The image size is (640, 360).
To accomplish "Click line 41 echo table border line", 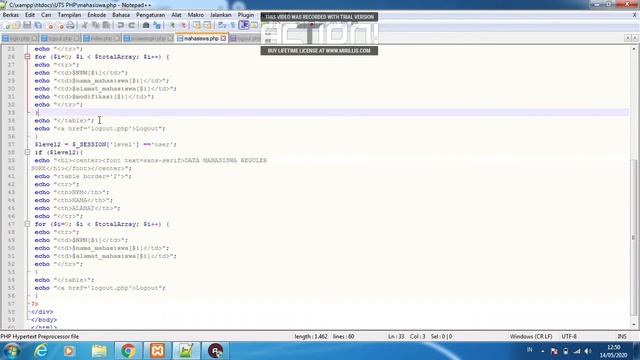I will click(83, 176).
